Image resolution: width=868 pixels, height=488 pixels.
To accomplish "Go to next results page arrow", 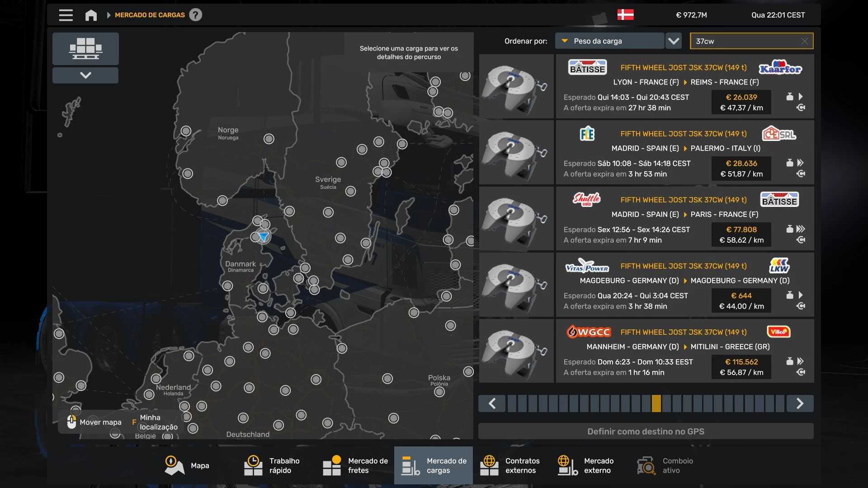I will pos(800,404).
